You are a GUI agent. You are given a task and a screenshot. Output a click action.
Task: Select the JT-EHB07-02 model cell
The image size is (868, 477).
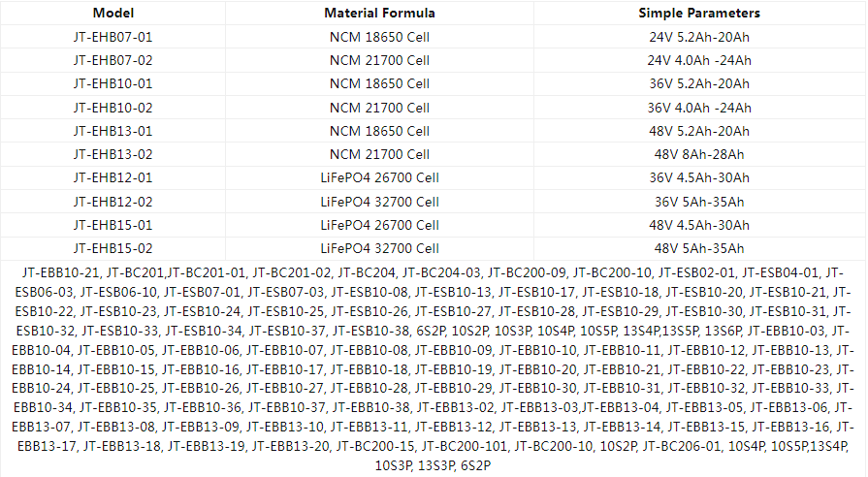113,60
